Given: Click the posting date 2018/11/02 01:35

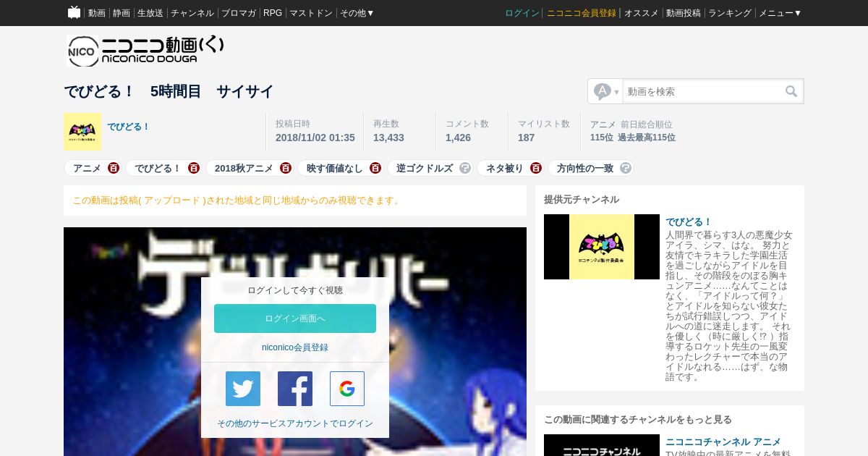Looking at the screenshot, I should pos(315,138).
